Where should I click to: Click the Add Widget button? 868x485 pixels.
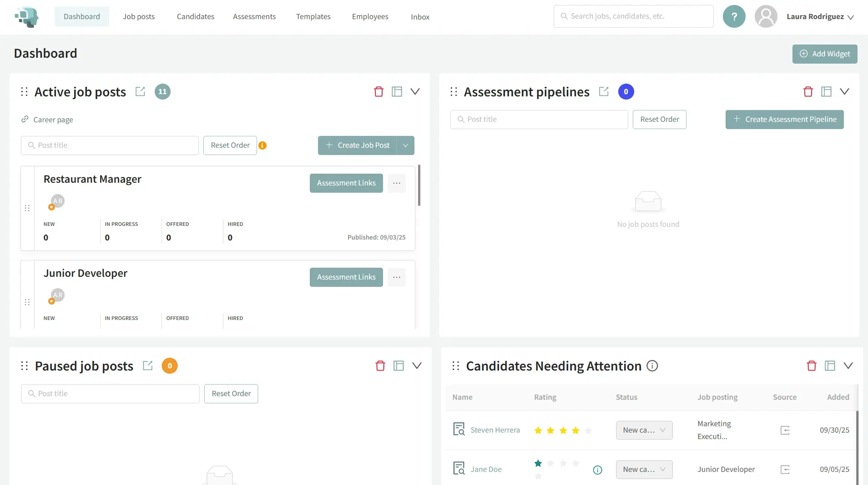[x=824, y=54]
